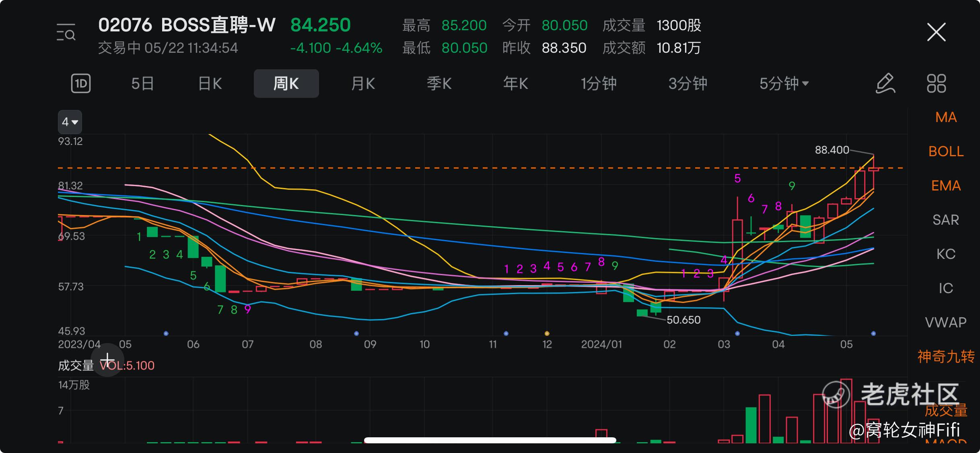
Task: Toggle the BOLL indicator overlay
Action: tap(945, 151)
